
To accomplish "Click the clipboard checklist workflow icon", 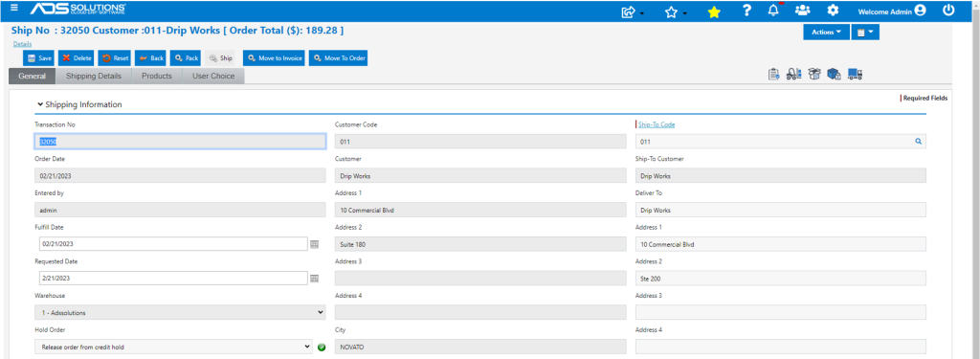I will (773, 74).
